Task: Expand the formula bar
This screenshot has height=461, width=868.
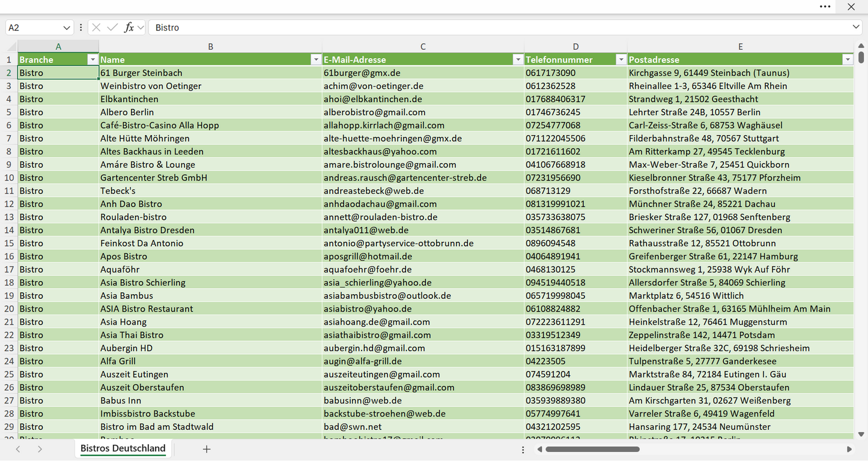Action: (856, 28)
